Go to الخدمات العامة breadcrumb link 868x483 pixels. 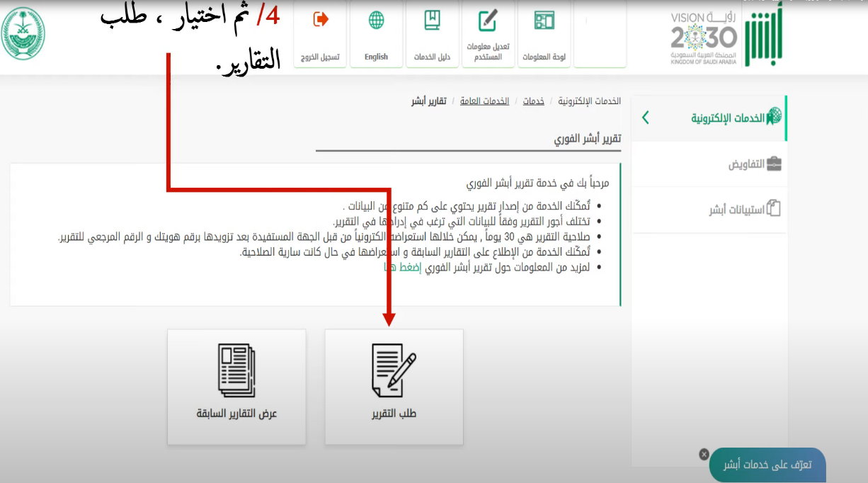pos(484,101)
